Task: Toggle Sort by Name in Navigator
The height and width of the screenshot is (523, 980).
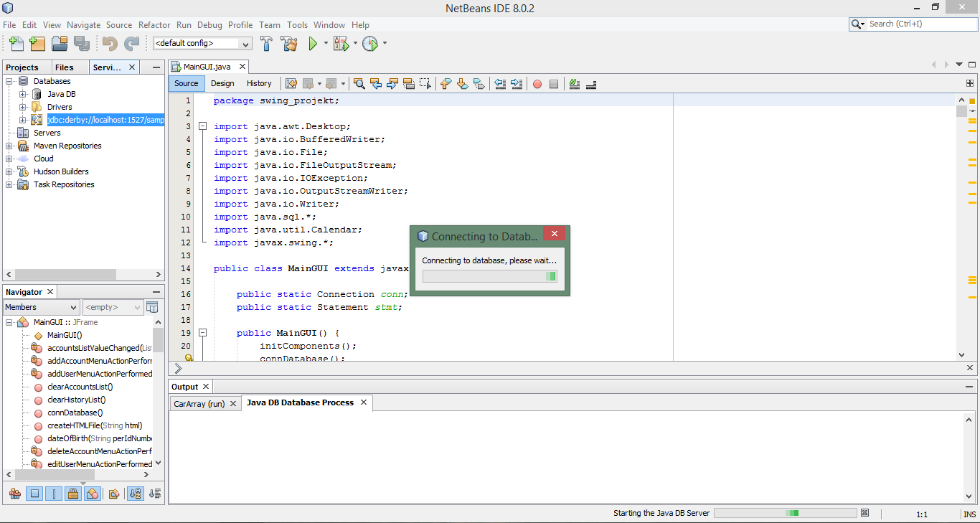Action: point(135,494)
